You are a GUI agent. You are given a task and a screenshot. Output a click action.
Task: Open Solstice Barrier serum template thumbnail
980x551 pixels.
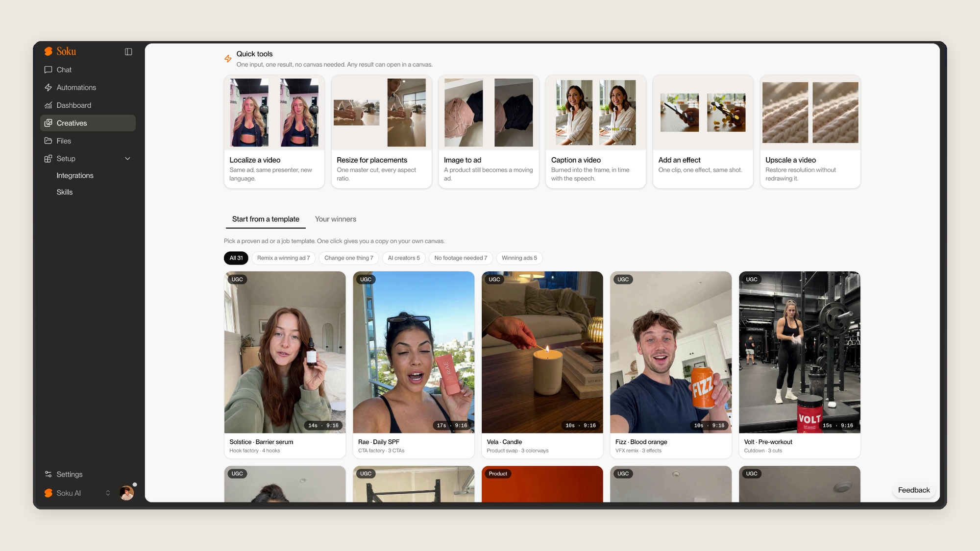pos(285,352)
